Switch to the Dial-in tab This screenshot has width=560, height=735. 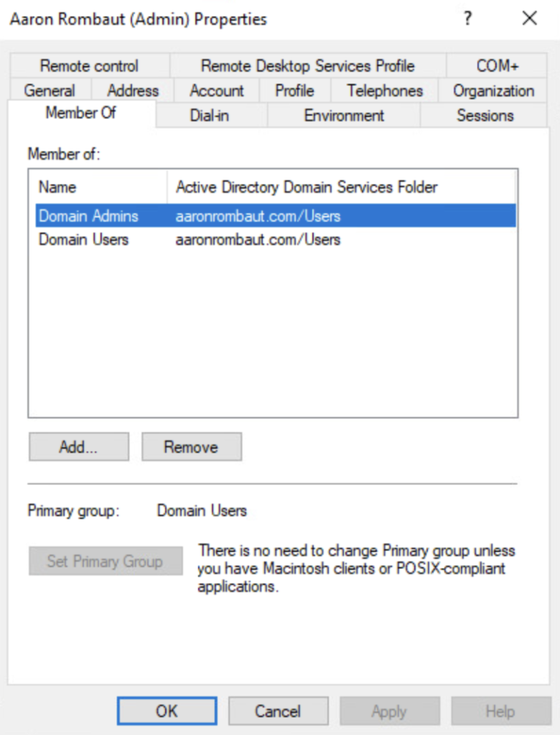coord(210,116)
